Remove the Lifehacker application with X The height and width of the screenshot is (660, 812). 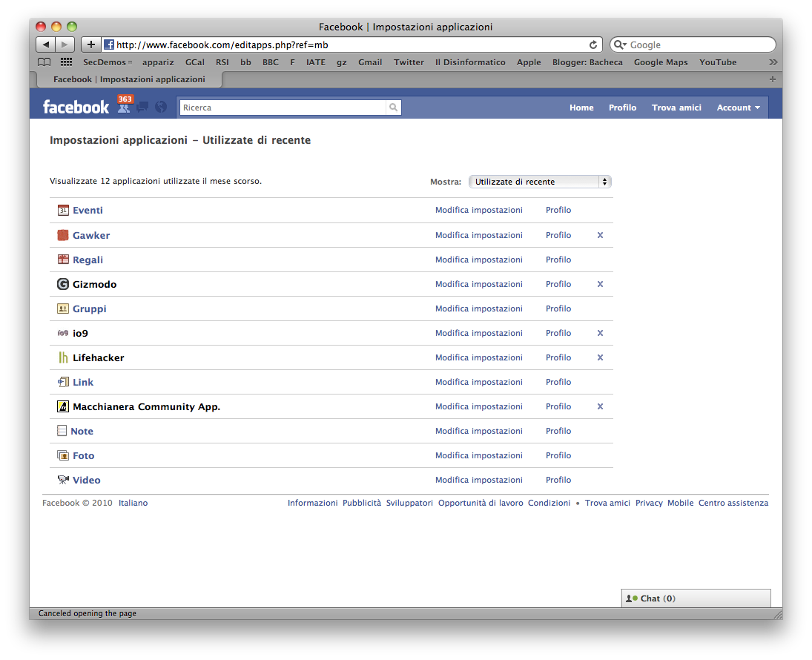(600, 357)
